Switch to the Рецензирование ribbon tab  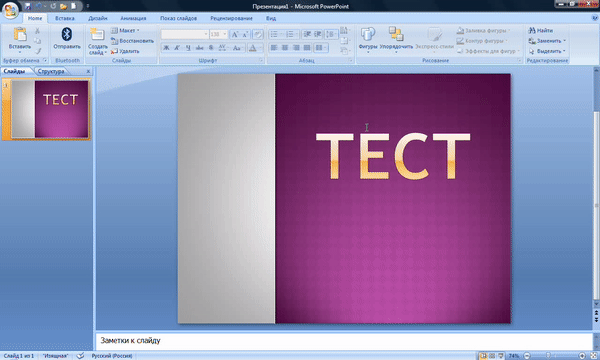pyautogui.click(x=231, y=18)
